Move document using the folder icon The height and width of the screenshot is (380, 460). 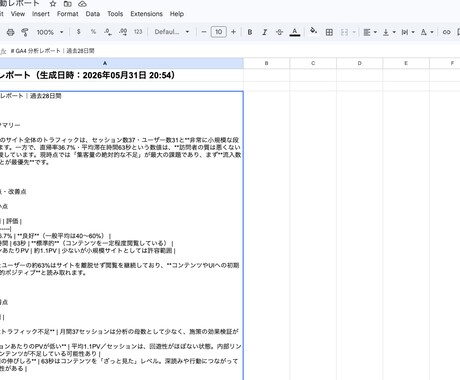68,4
